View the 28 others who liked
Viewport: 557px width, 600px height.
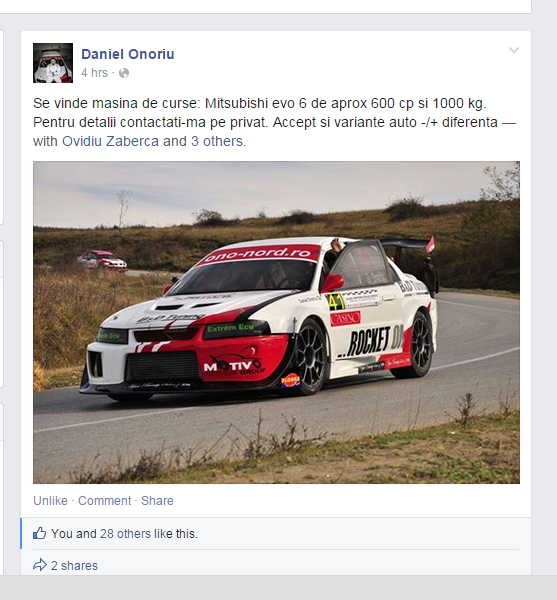(125, 534)
